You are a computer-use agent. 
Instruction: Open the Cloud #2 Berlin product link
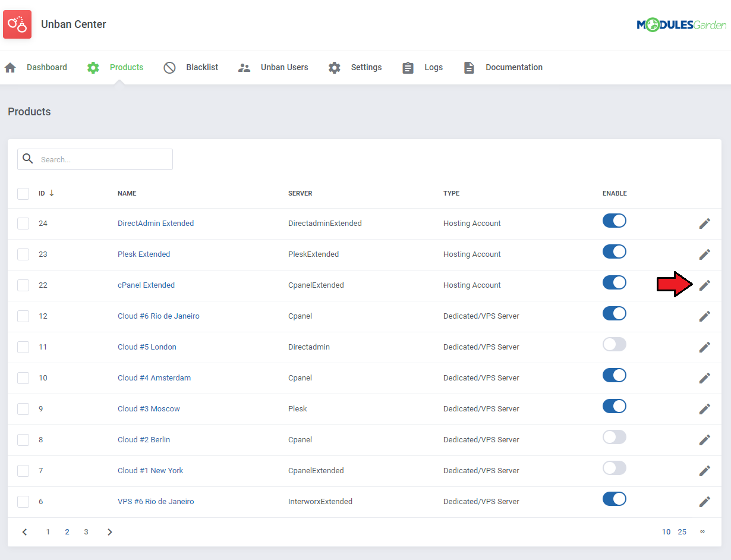pos(144,440)
